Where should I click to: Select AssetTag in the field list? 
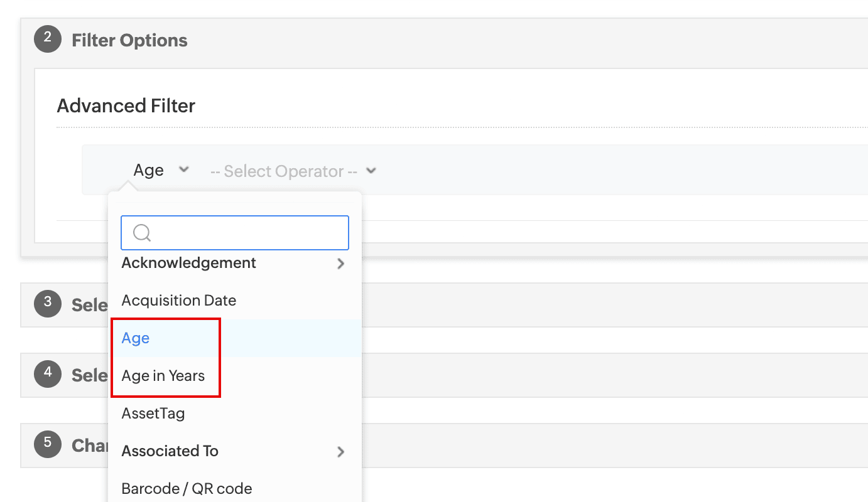point(153,414)
